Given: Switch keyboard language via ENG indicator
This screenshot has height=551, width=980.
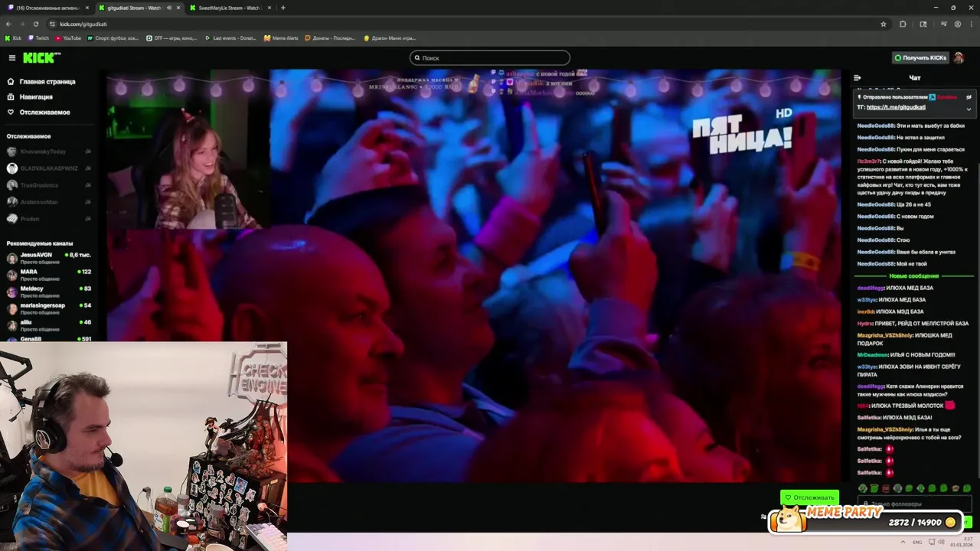Looking at the screenshot, I should coord(917,542).
